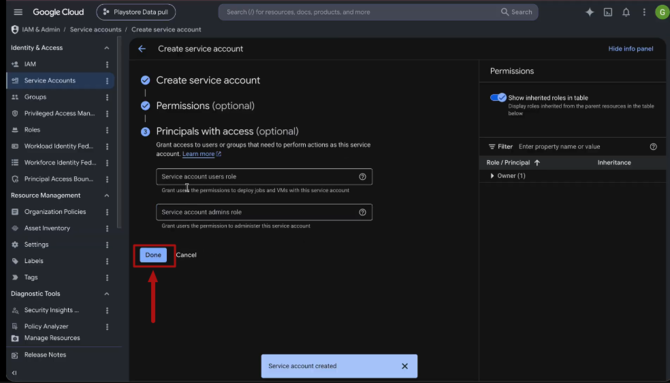Click the Cancel button
This screenshot has width=670, height=383.
pos(186,255)
